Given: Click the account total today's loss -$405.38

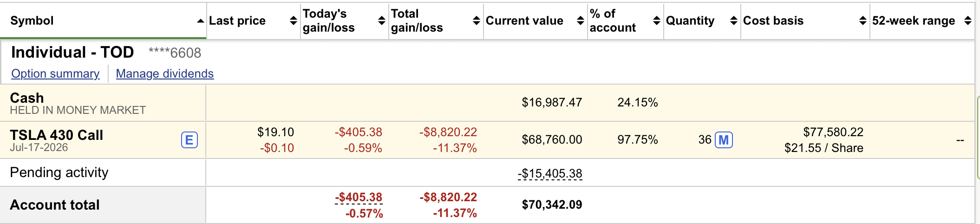Looking at the screenshot, I should pyautogui.click(x=359, y=198).
